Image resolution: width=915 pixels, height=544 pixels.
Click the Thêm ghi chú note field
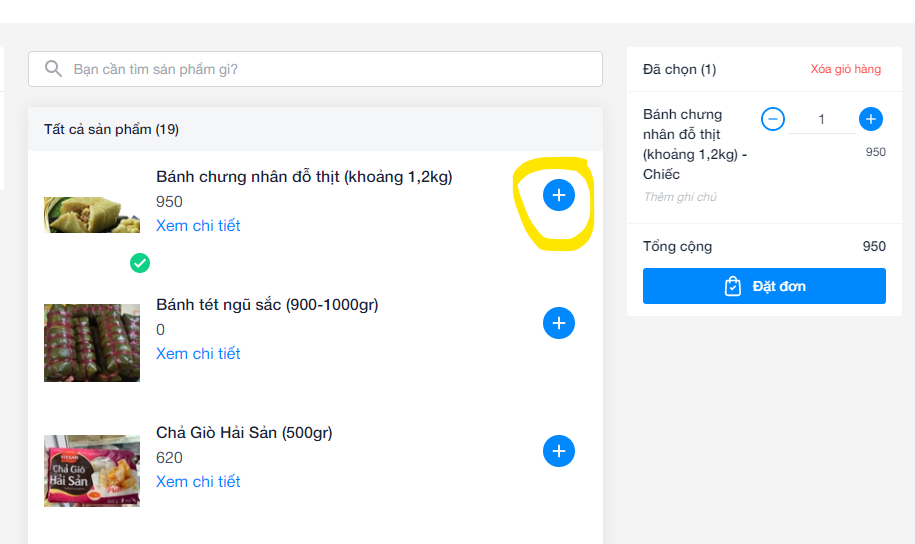click(680, 197)
